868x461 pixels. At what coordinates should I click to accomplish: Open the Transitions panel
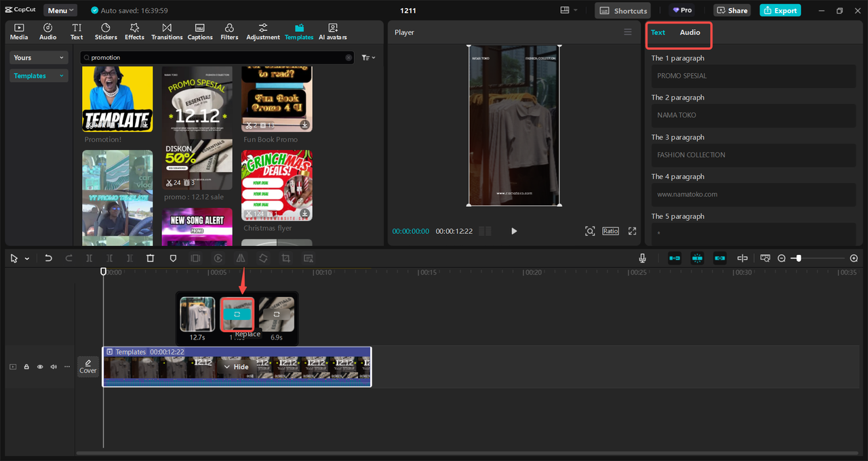[x=167, y=31]
